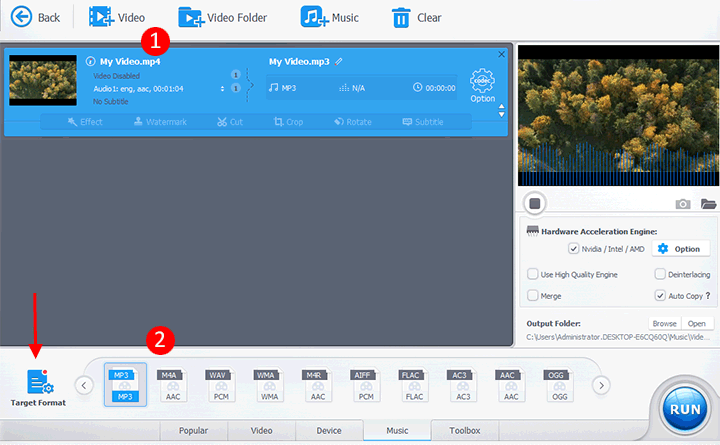Choose the FLAC format icon
This screenshot has width=720, height=445.
tap(414, 385)
